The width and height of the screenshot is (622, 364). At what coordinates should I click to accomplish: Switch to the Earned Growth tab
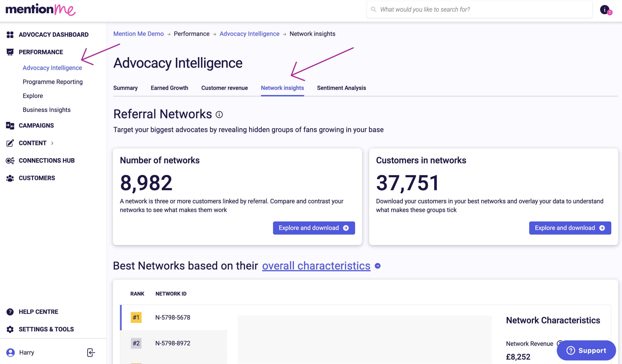point(169,88)
